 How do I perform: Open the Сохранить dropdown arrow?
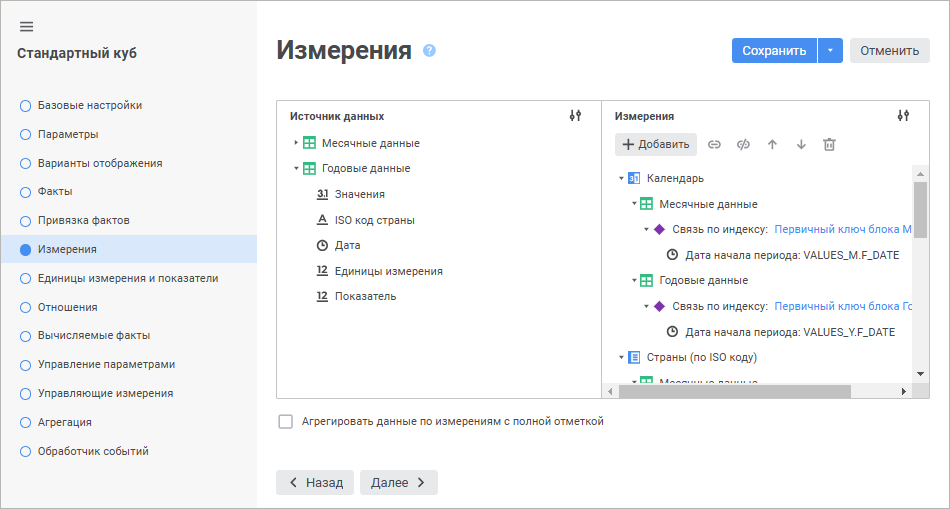pyautogui.click(x=830, y=51)
